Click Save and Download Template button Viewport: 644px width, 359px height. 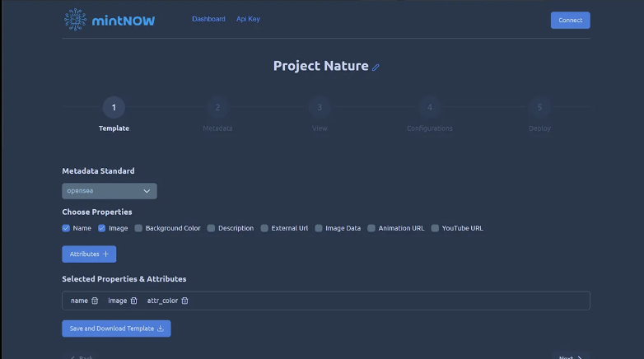116,329
